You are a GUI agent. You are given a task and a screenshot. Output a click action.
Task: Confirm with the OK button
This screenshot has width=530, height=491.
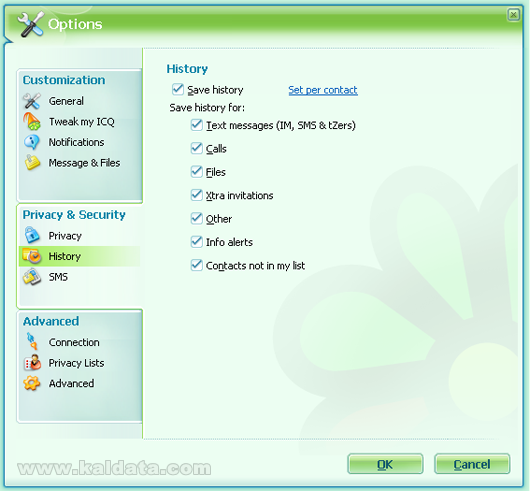click(385, 464)
